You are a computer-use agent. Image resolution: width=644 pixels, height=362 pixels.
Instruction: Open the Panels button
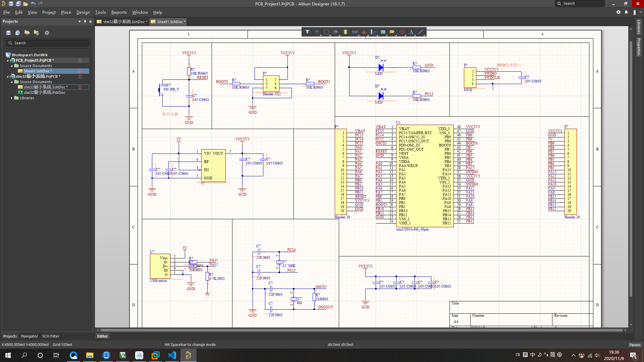click(x=635, y=345)
